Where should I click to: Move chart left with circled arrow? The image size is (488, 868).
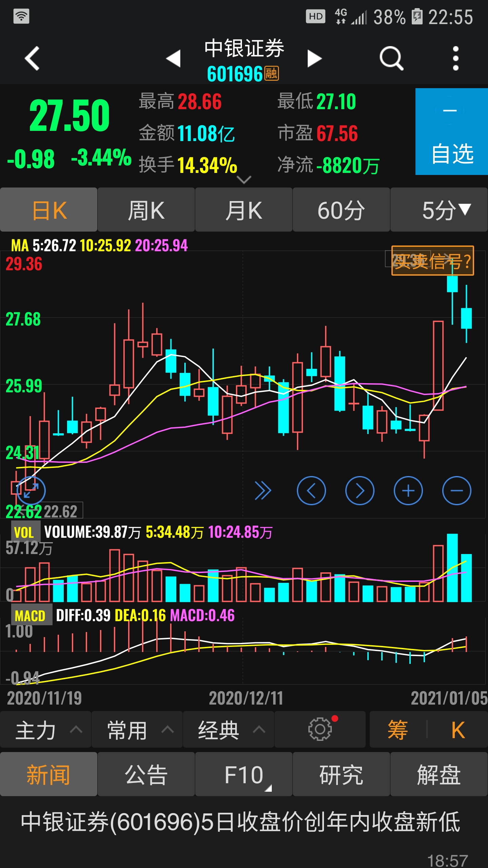(311, 491)
